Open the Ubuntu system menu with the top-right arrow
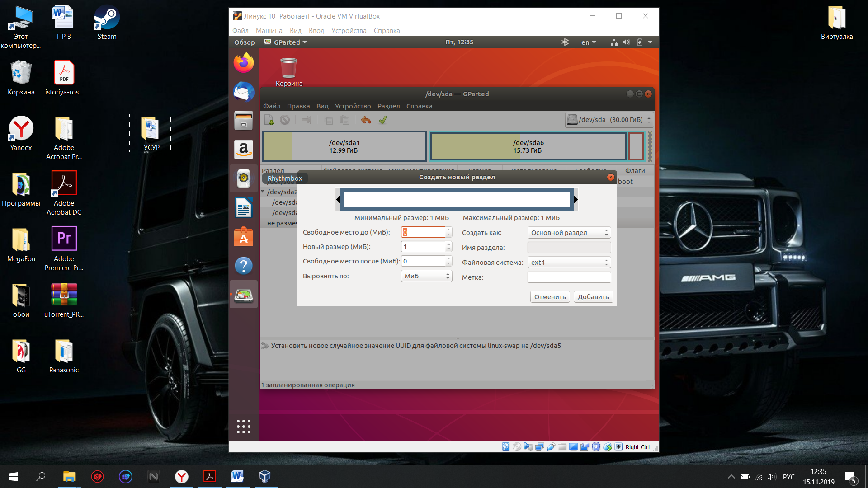This screenshot has width=868, height=488. (x=650, y=42)
